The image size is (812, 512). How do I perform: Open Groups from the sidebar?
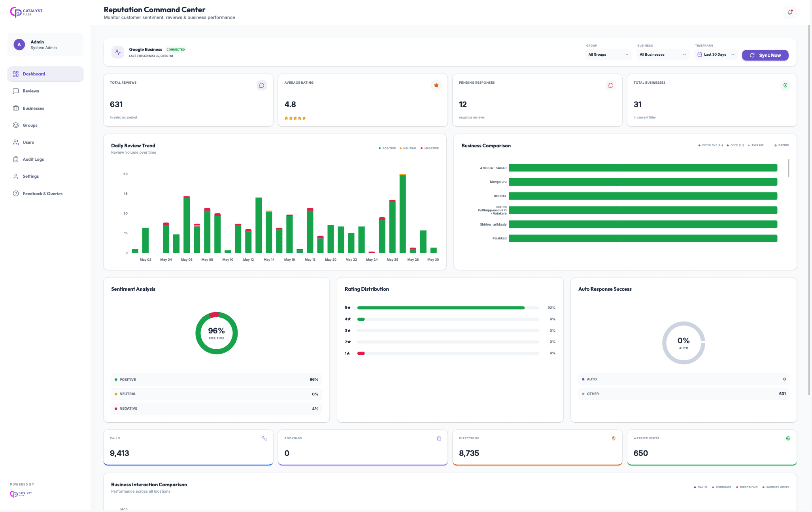45,125
